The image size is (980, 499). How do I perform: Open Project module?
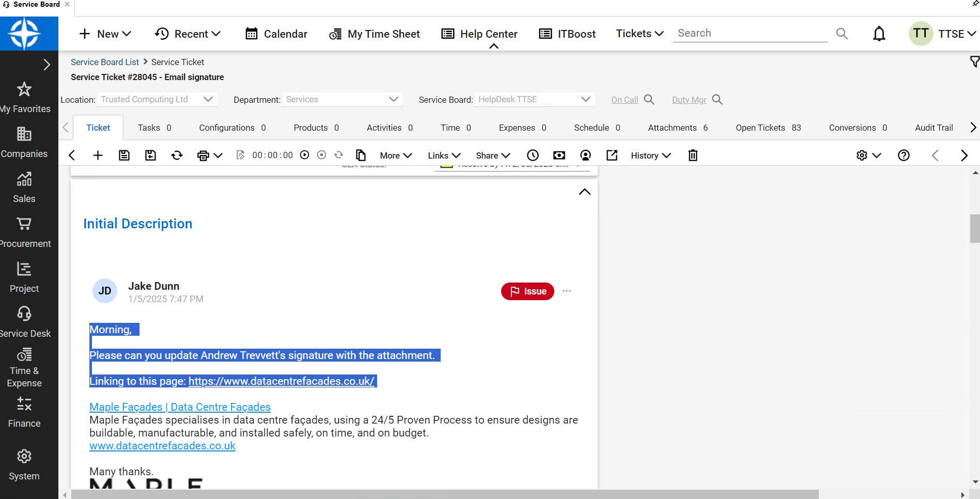click(24, 277)
